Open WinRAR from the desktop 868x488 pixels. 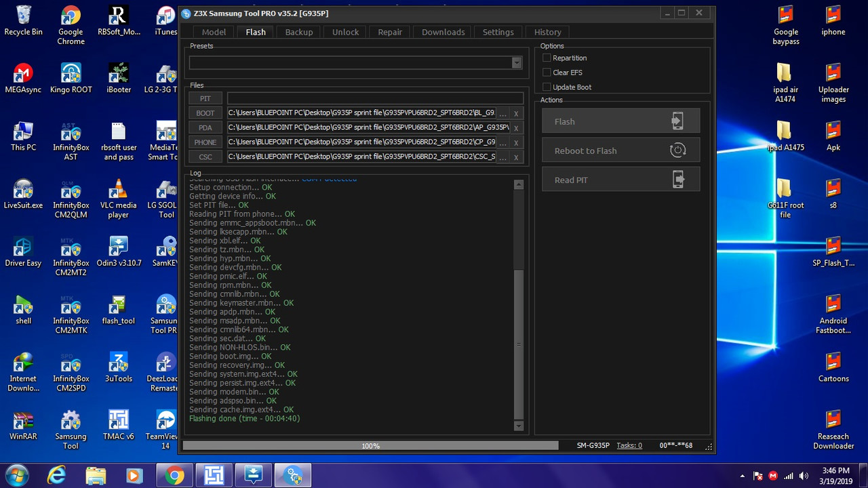pos(23,425)
